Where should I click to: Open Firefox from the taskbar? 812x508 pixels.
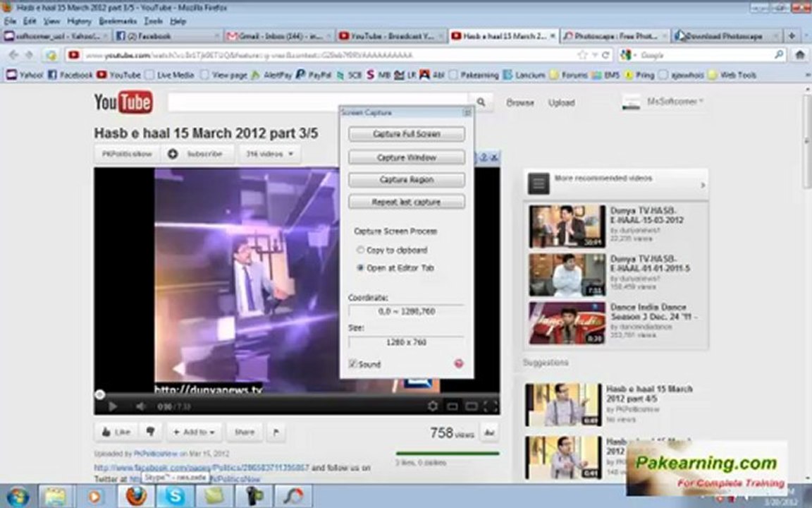[136, 496]
